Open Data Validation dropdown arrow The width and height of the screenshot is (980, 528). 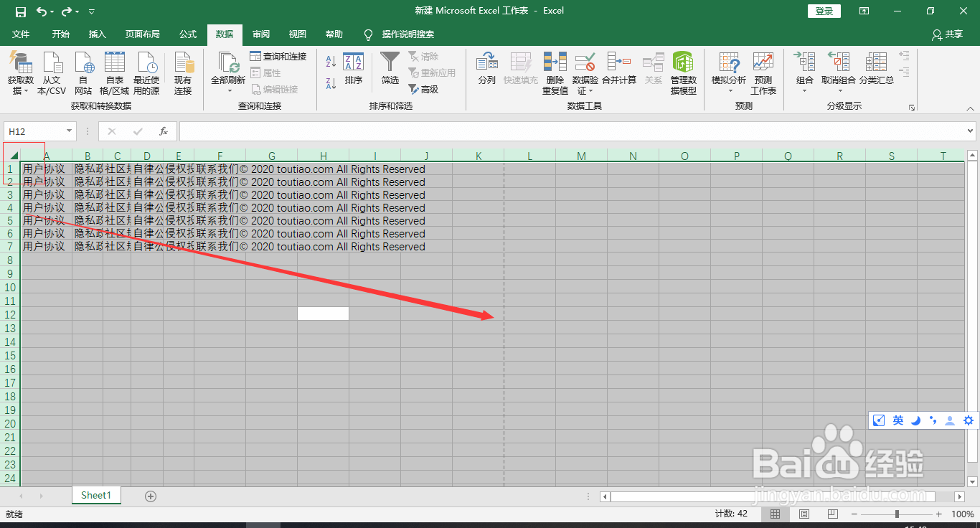590,91
